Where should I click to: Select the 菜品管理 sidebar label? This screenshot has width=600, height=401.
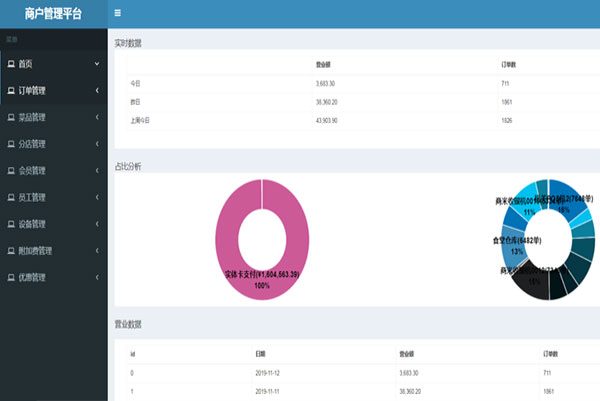point(32,117)
